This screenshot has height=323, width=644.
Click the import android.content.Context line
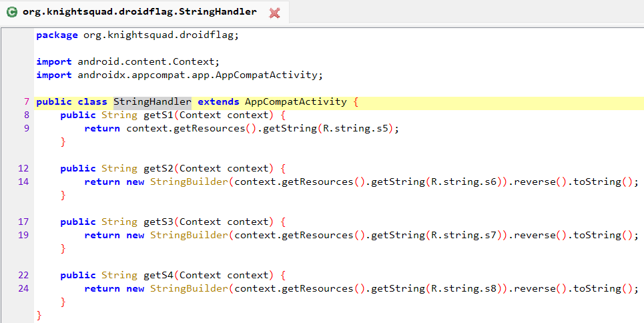[x=128, y=61]
